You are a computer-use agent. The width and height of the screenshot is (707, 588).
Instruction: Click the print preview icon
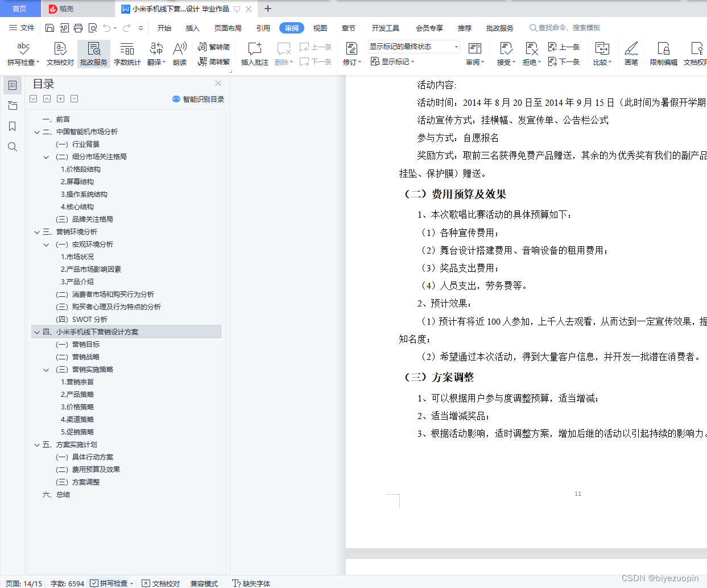point(93,28)
